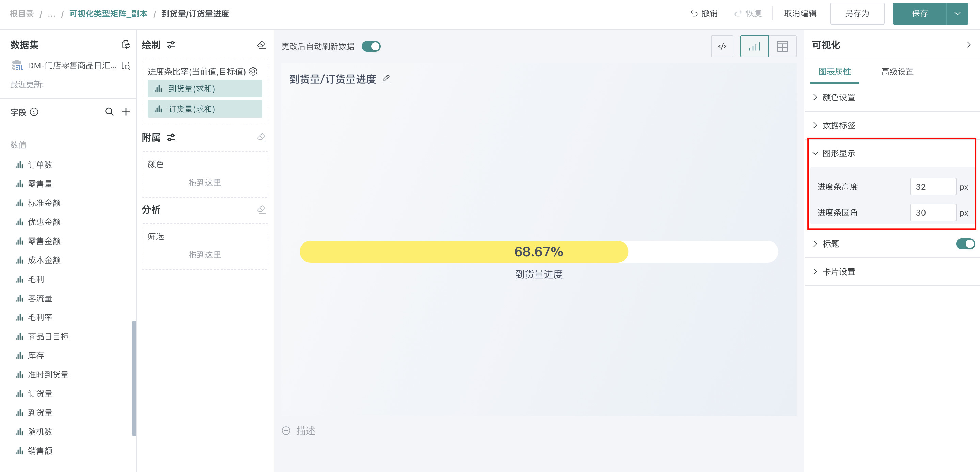The width and height of the screenshot is (980, 472).
Task: Click the field search magnifier icon
Action: (x=109, y=112)
